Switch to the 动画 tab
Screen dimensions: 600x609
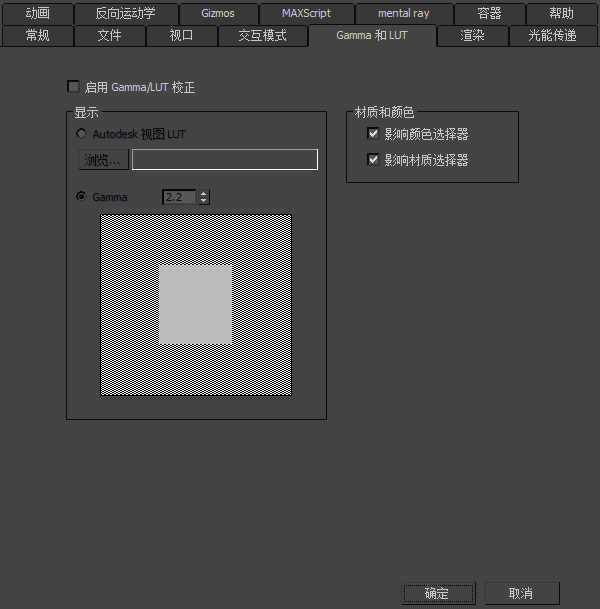click(38, 14)
